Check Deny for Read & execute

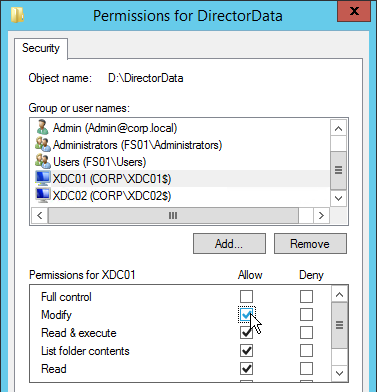306,332
